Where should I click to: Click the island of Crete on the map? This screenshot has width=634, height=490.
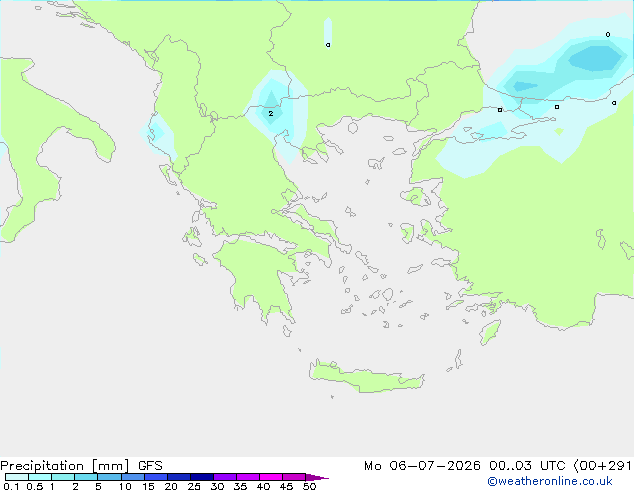click(366, 377)
